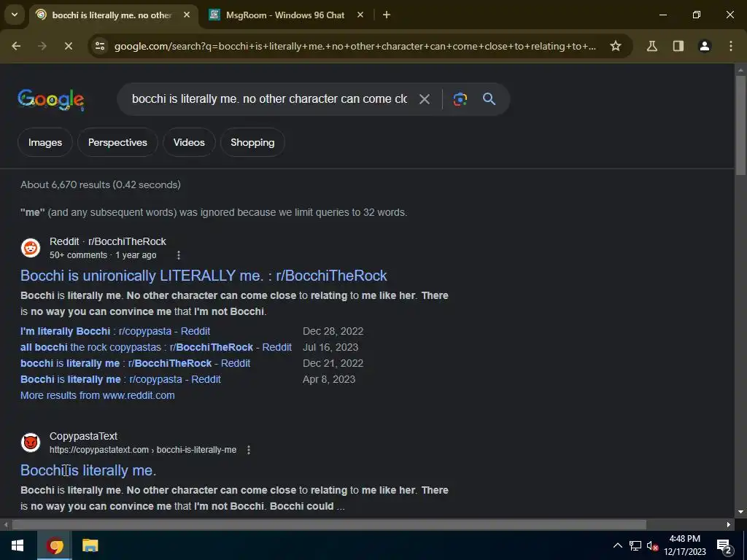Click the Dec 28, 2022 date text
The image size is (747, 560).
pos(333,331)
